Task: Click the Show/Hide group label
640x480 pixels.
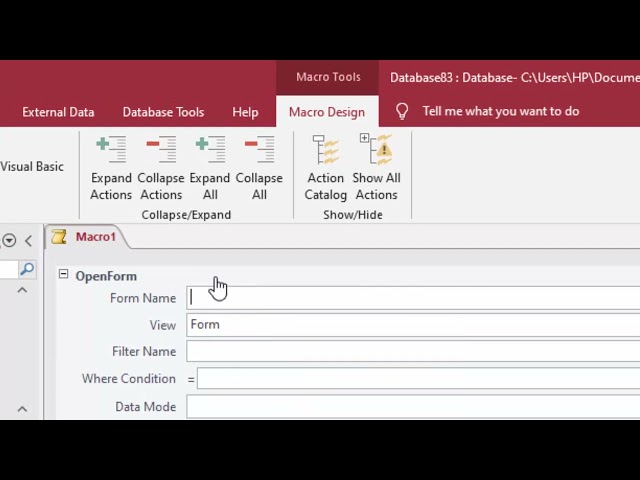Action: pyautogui.click(x=353, y=215)
